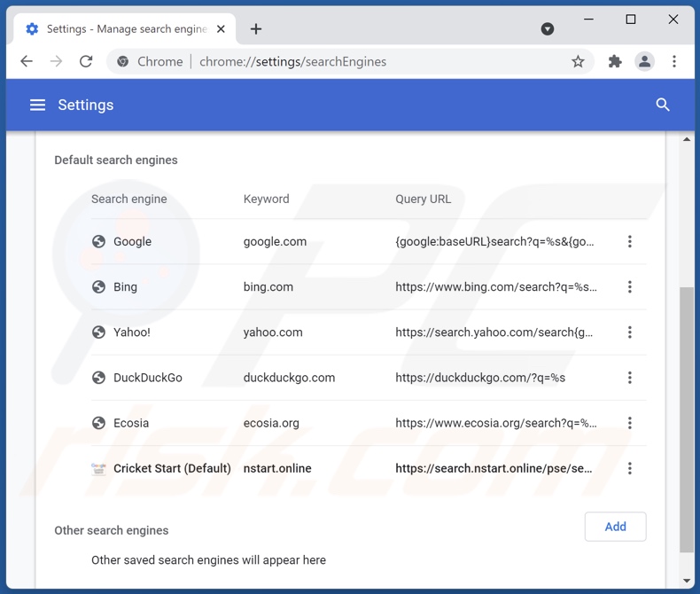Open more actions for DuckDuckGo

[629, 378]
